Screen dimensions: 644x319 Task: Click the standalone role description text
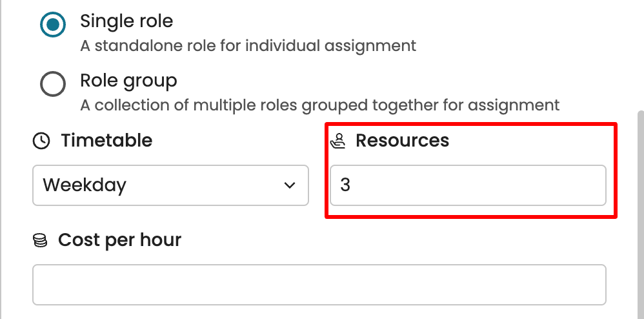(x=248, y=46)
